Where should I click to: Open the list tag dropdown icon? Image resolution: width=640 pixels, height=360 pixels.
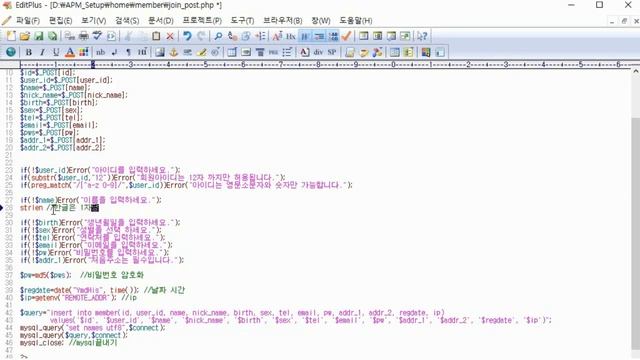(287, 52)
